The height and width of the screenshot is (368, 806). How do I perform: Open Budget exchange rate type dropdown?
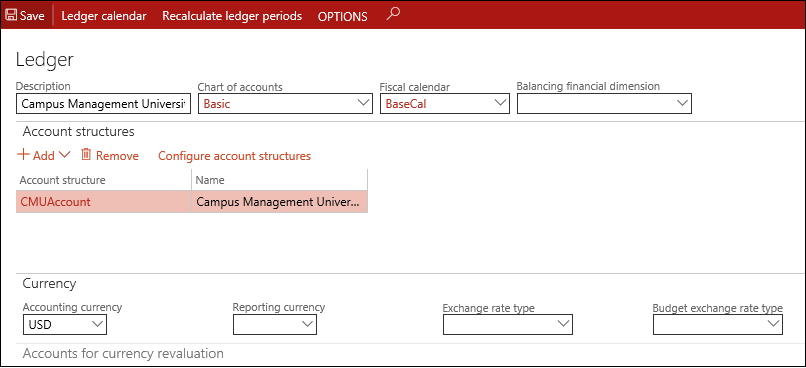click(x=718, y=324)
